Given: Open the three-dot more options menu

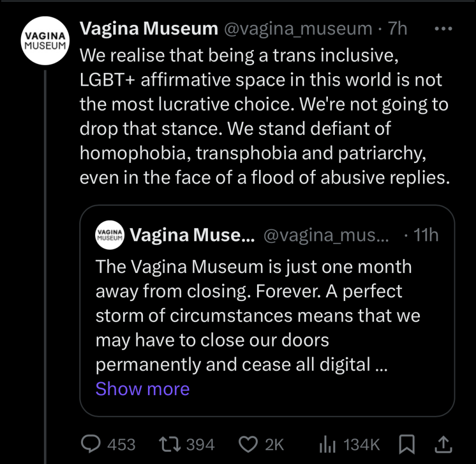Looking at the screenshot, I should click(443, 29).
